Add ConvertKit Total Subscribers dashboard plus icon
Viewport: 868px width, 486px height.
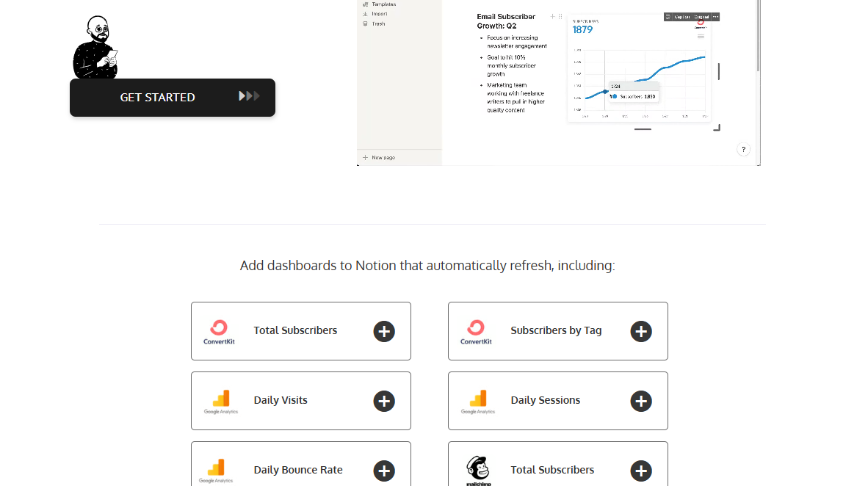[x=384, y=332]
